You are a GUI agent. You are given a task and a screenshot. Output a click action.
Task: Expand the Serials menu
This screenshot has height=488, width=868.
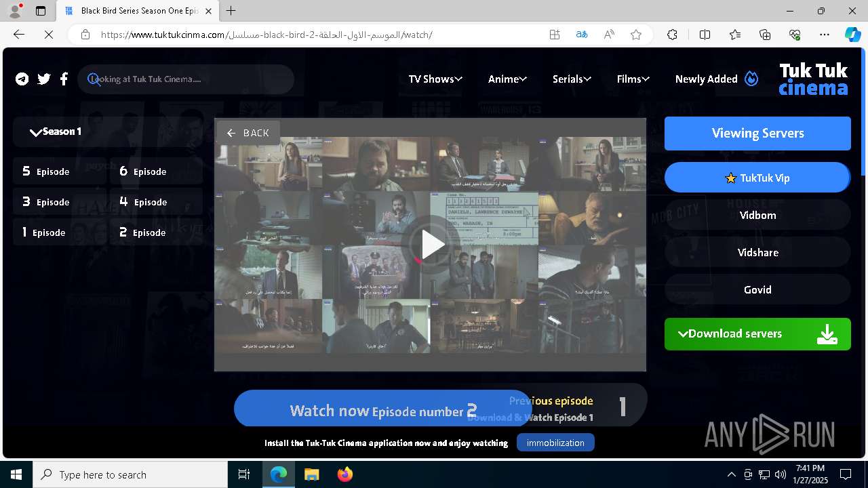(x=572, y=79)
